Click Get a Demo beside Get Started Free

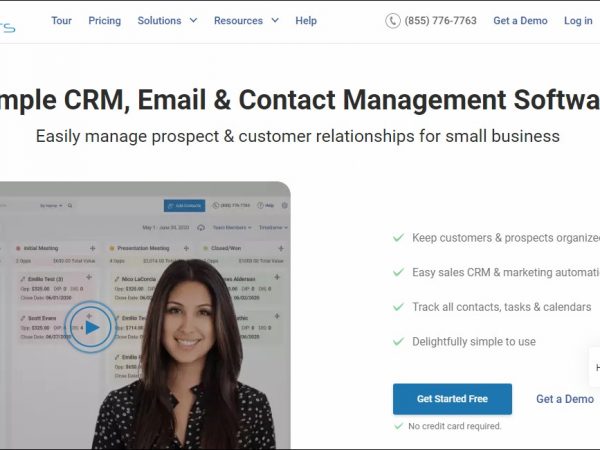tap(565, 399)
